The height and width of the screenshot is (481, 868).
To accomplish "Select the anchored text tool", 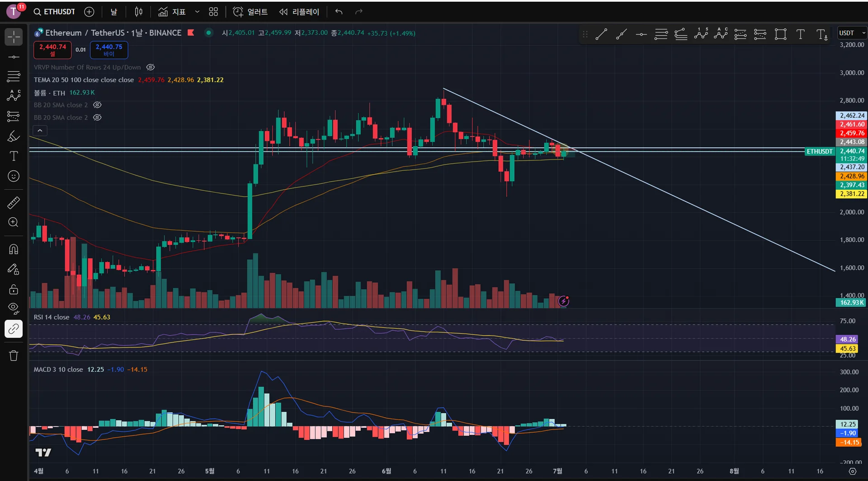I will click(822, 34).
